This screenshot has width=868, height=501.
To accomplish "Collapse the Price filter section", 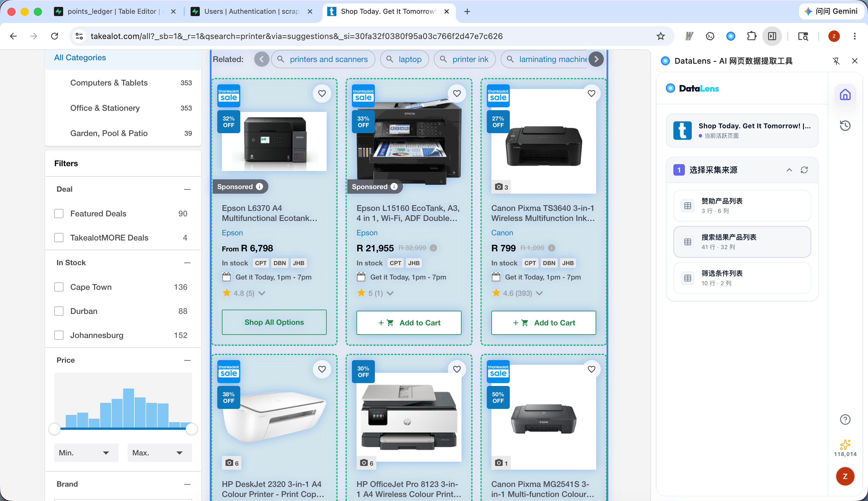I will (x=187, y=360).
